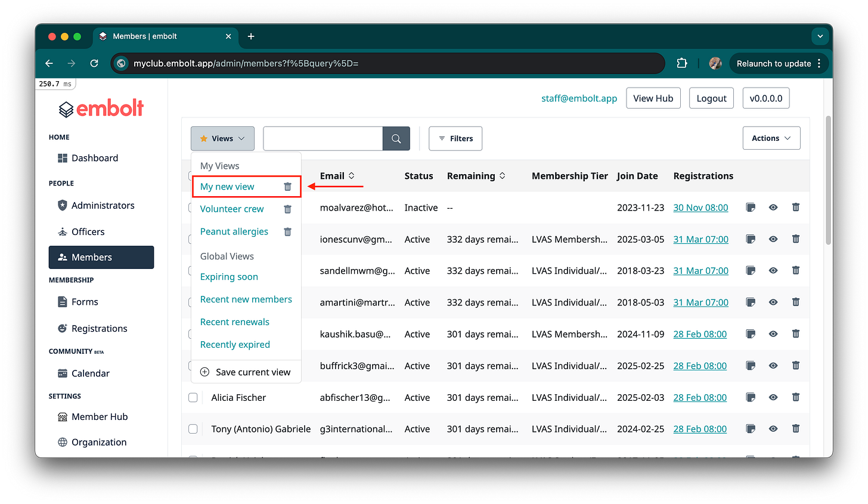View member in kaushik.basu@... row
868x504 pixels.
(x=773, y=334)
